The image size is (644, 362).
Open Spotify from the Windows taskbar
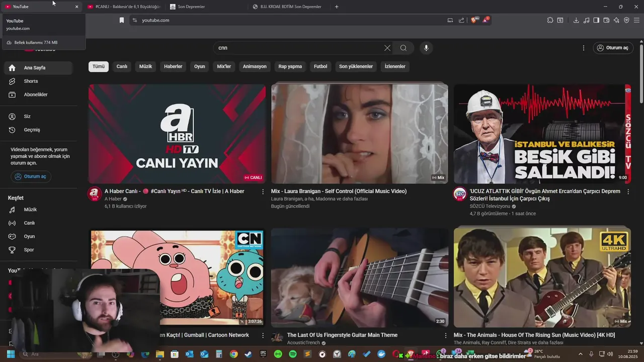(293, 354)
